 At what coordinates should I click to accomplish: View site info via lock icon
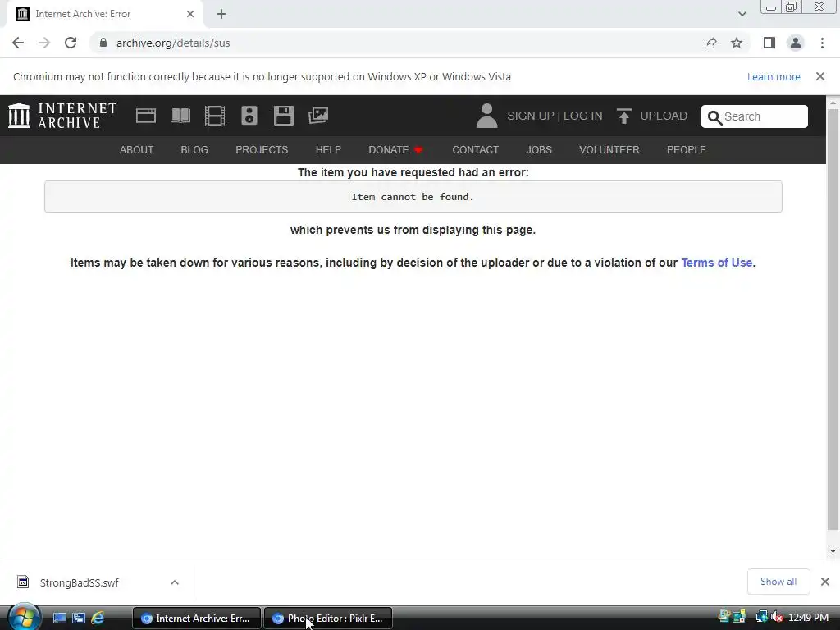103,43
